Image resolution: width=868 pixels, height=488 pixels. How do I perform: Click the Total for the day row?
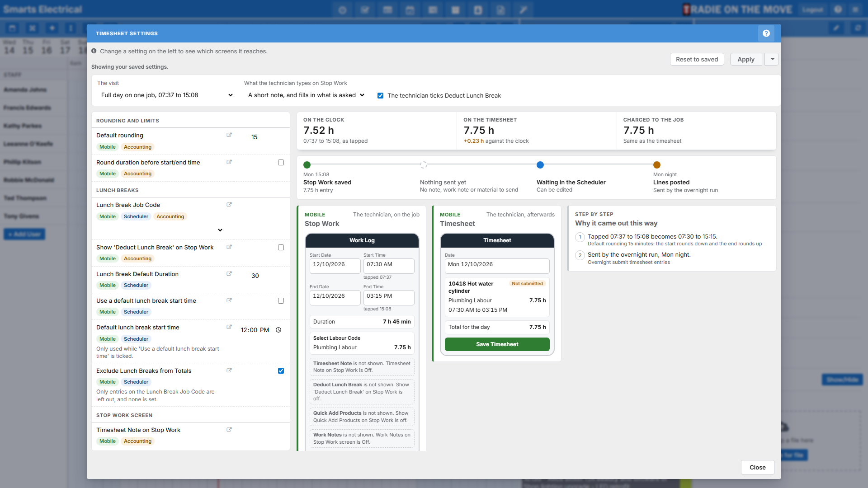pos(497,327)
